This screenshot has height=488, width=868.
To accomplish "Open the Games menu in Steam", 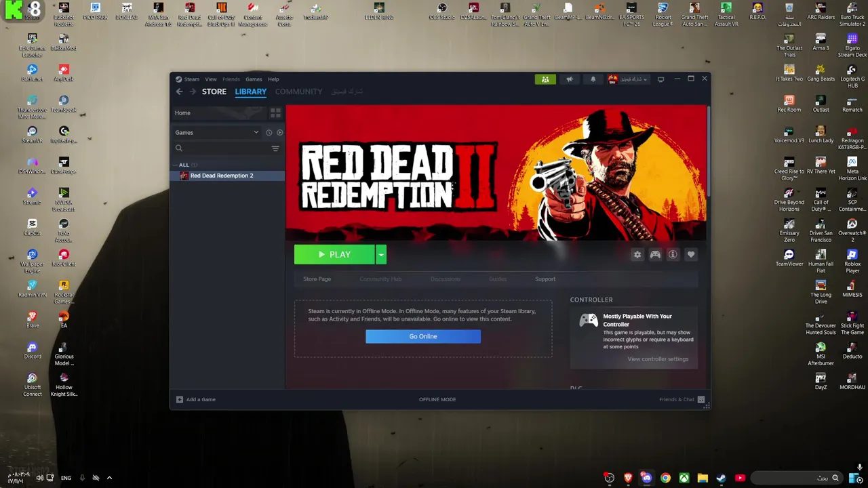I will (254, 79).
